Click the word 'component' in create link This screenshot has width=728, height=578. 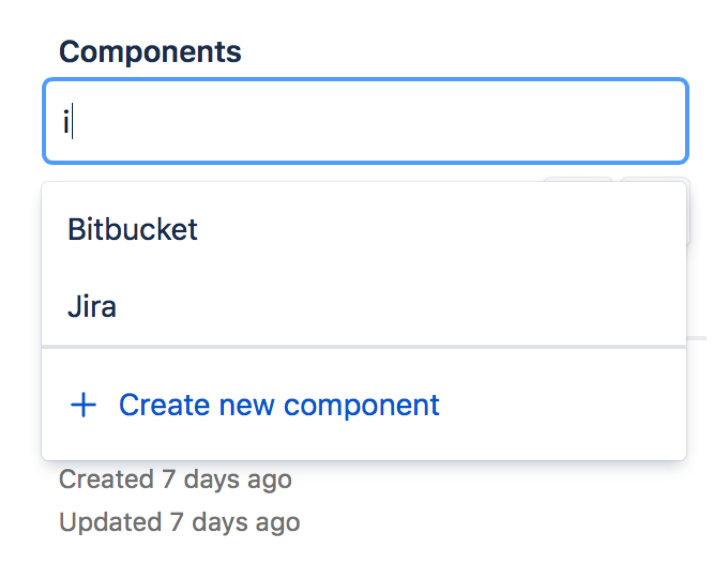pos(361,405)
